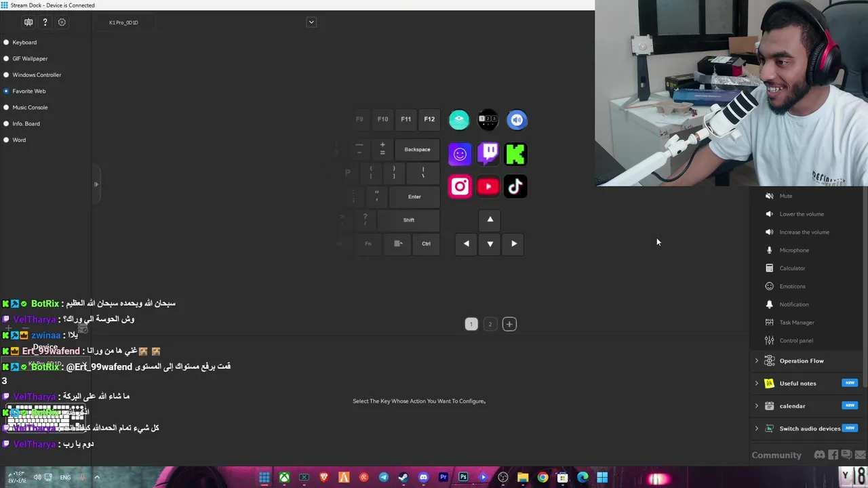The width and height of the screenshot is (868, 488).
Task: Open the feedback chat icon in toolbar
Action: pyautogui.click(x=28, y=22)
